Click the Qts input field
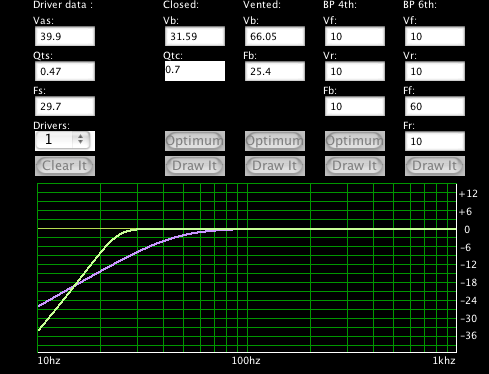Image resolution: width=489 pixels, height=374 pixels. (65, 71)
